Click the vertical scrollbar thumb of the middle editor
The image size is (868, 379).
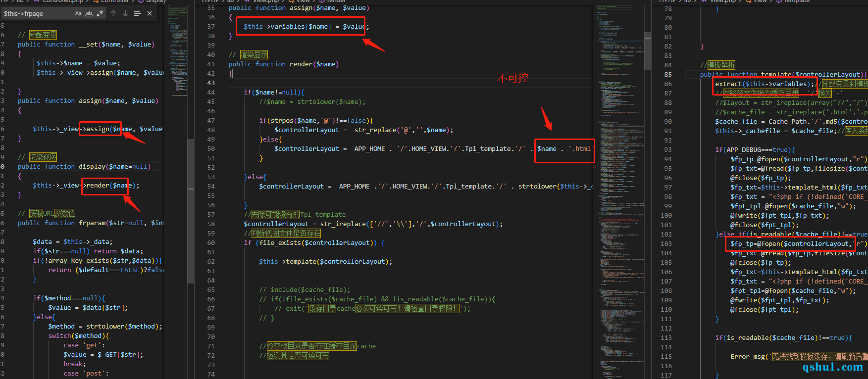(648, 51)
